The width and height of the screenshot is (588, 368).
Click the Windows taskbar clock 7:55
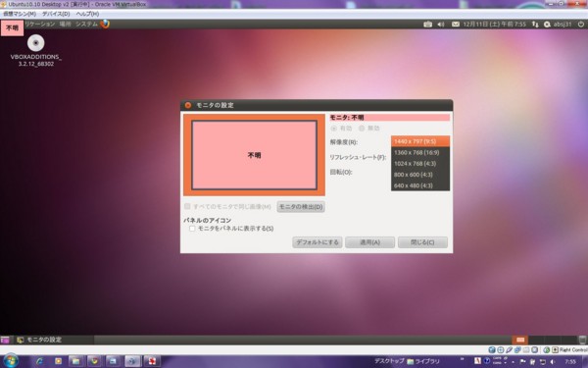[x=570, y=361]
